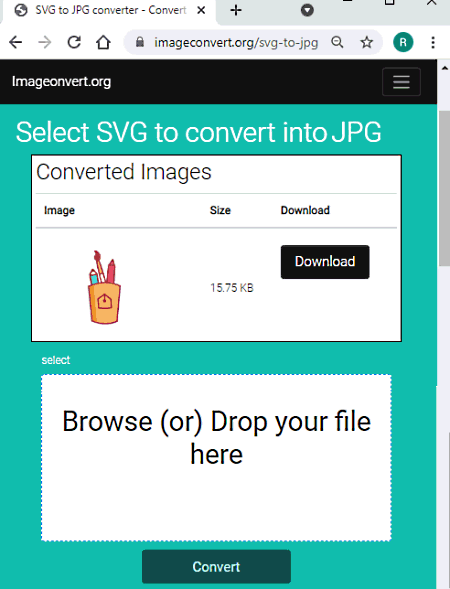
Task: Reload the current page
Action: pyautogui.click(x=74, y=42)
